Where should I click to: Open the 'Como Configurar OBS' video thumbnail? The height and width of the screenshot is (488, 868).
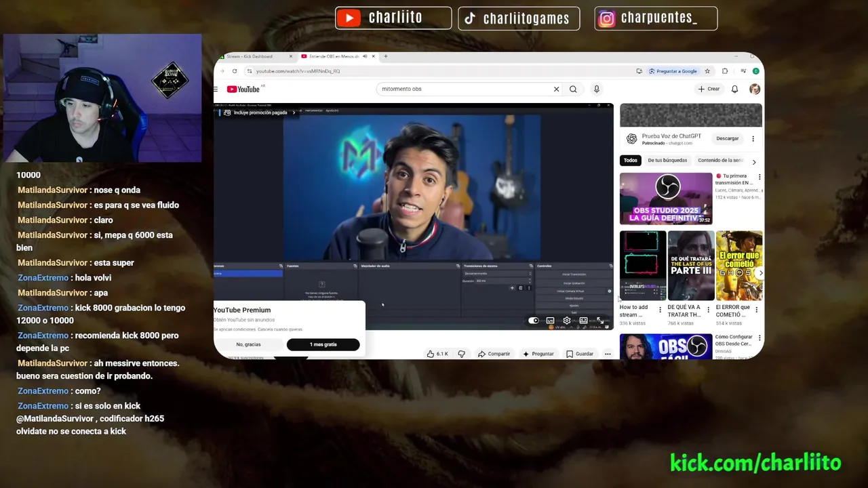[x=666, y=346]
